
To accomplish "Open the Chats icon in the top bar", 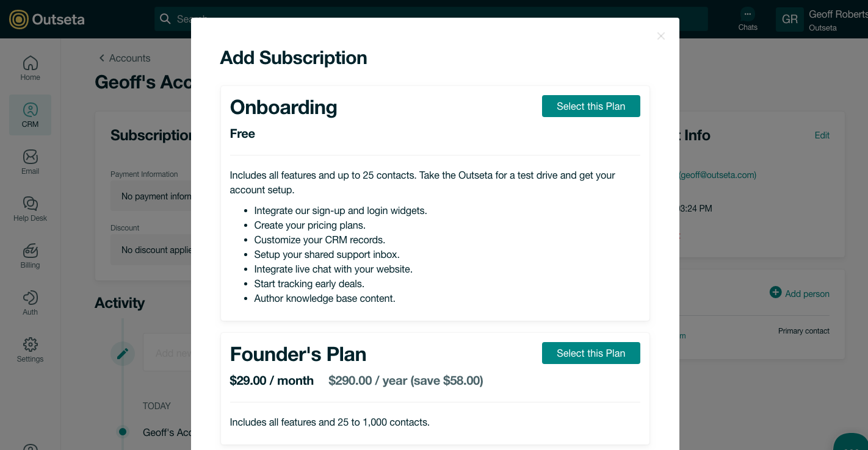I will pos(748,18).
